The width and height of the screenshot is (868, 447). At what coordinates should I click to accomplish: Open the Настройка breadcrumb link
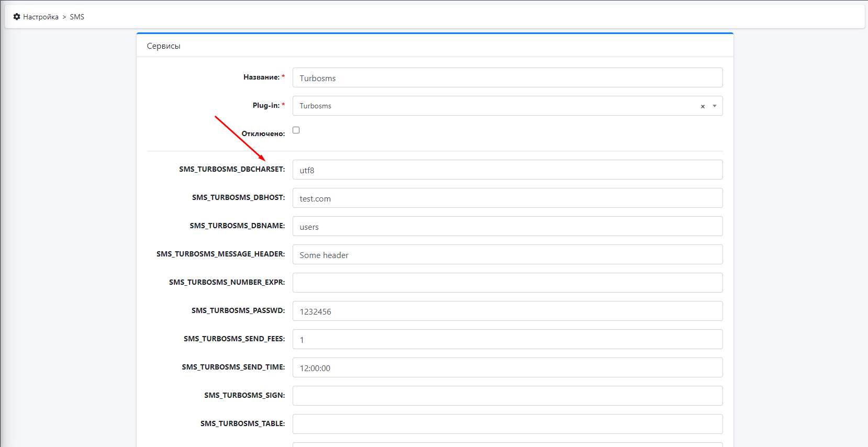coord(40,17)
